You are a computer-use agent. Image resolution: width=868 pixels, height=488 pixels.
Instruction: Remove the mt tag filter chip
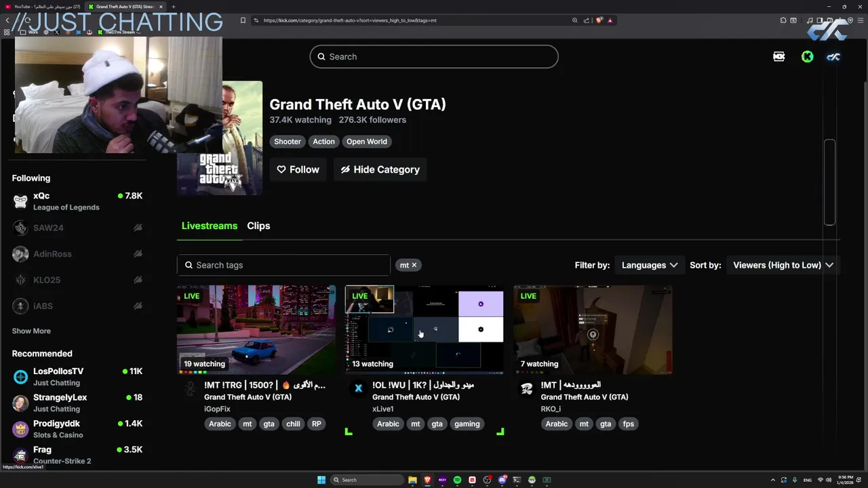click(x=414, y=265)
